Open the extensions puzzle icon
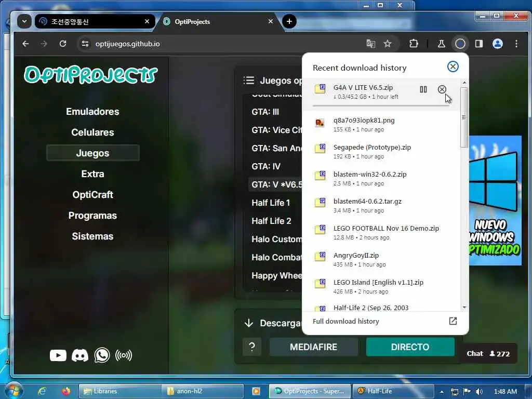 (414, 44)
